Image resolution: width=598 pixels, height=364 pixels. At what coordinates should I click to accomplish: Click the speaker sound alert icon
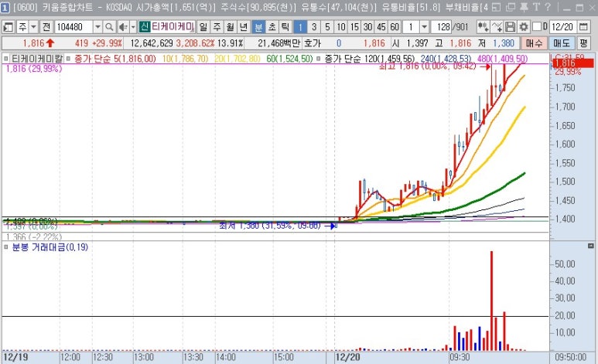coord(124,27)
